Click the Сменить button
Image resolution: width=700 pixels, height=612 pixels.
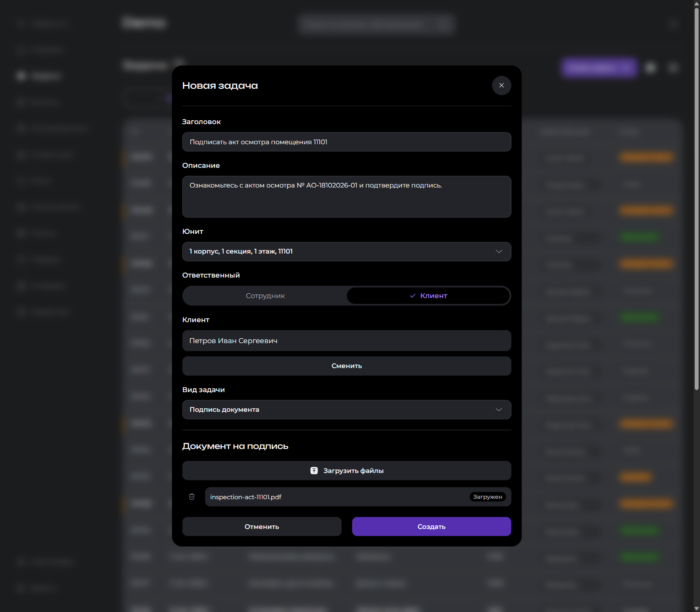pyautogui.click(x=346, y=366)
